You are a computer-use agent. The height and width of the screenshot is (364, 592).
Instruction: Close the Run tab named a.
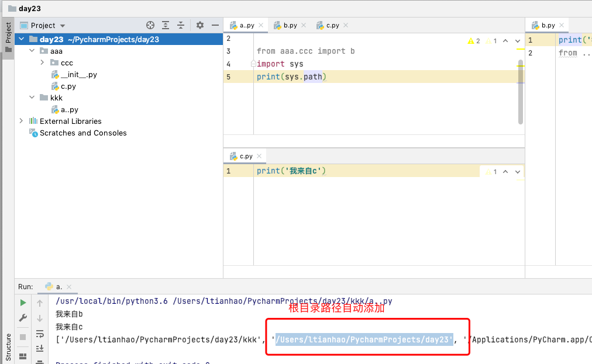(69, 287)
